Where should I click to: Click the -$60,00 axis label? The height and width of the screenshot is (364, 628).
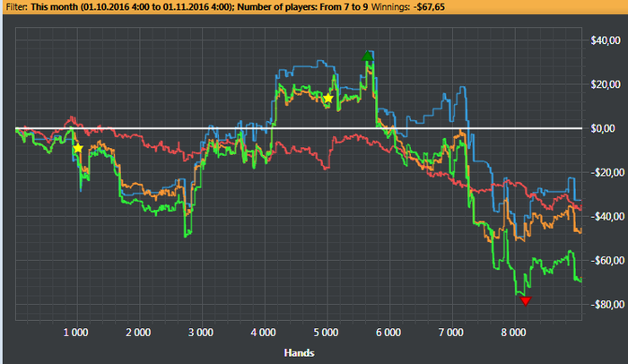[x=607, y=260]
